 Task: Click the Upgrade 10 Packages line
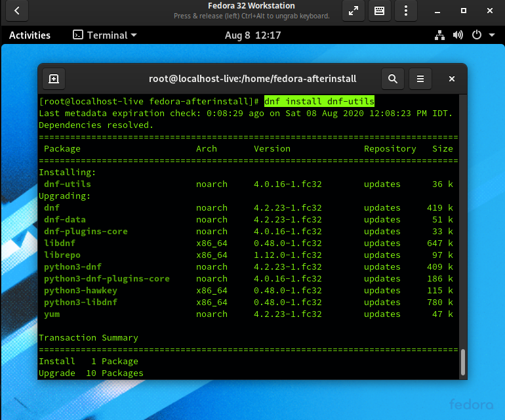[91, 373]
